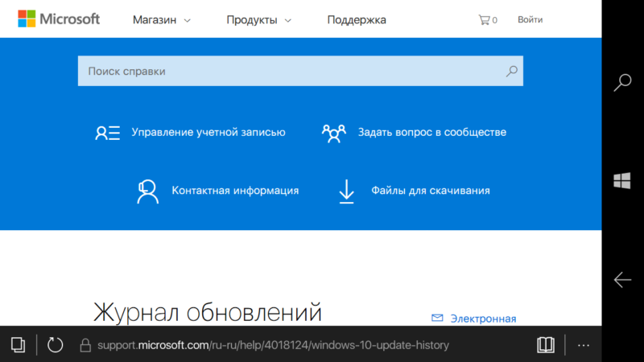Screen dimensions: 644x362
Task: Tap the Windows Start button
Action: [x=621, y=180]
